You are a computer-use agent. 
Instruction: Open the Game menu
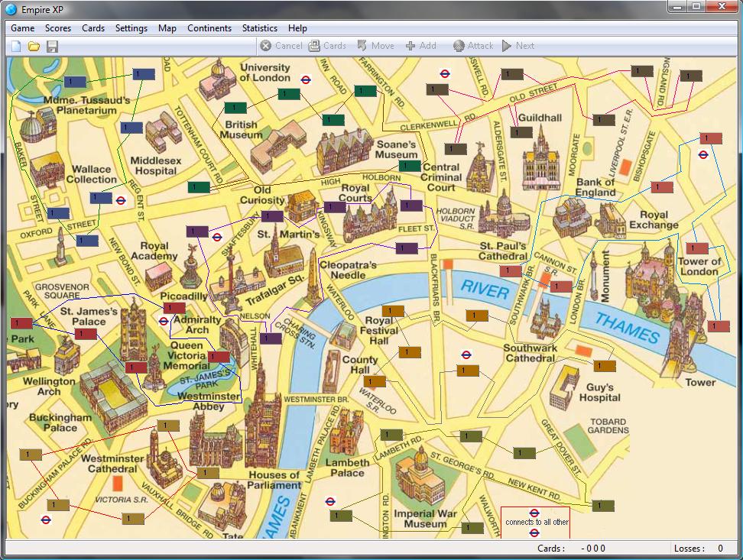pos(23,28)
